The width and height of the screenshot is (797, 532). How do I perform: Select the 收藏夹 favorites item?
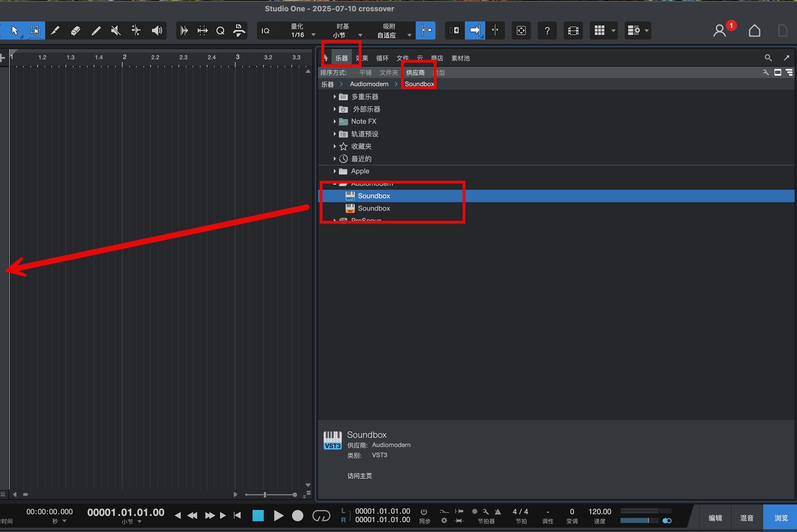pos(361,146)
